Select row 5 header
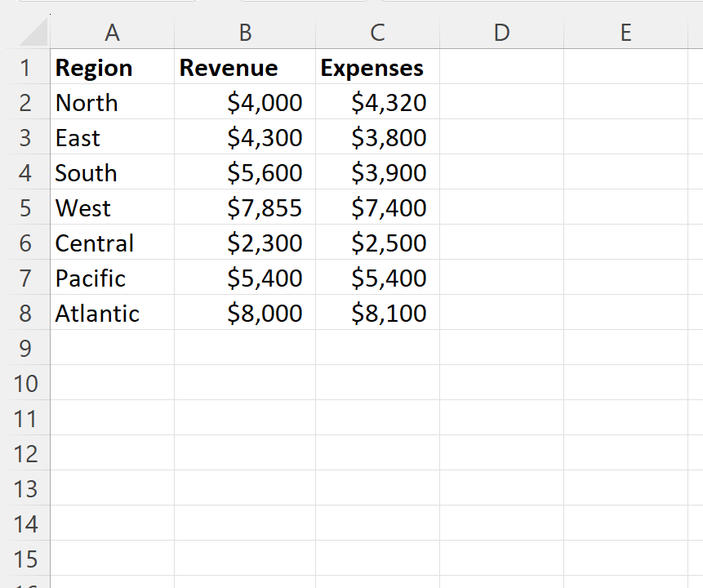 pos(25,207)
